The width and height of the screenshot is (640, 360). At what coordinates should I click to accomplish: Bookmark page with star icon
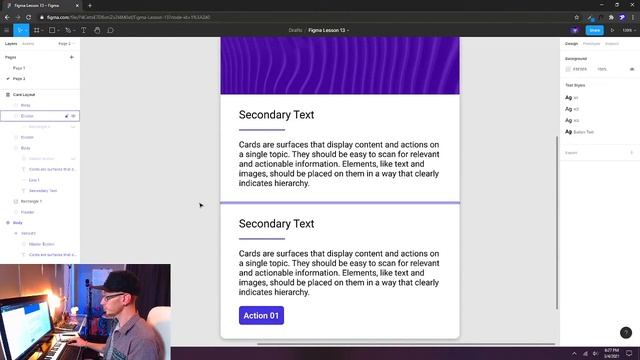click(576, 17)
